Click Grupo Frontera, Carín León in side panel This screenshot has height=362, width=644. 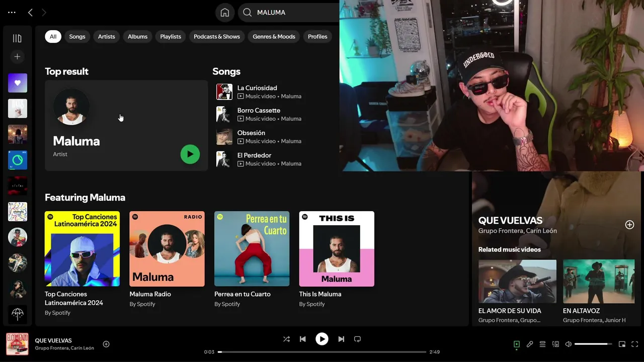517,231
